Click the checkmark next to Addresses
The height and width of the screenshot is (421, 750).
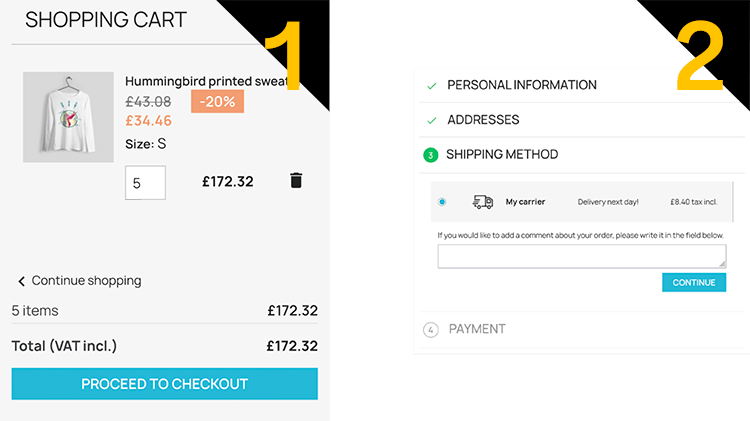pos(431,120)
